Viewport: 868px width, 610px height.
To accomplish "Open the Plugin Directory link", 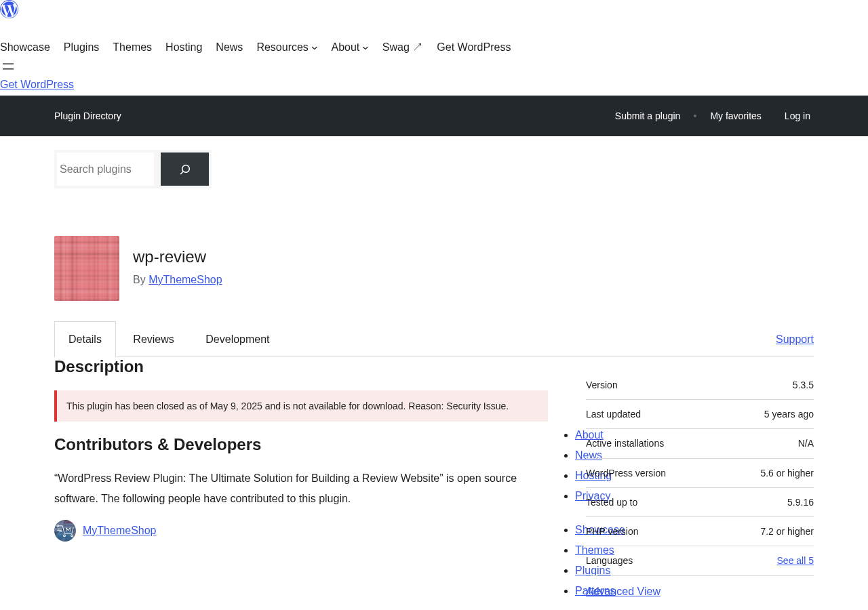I will [x=87, y=116].
